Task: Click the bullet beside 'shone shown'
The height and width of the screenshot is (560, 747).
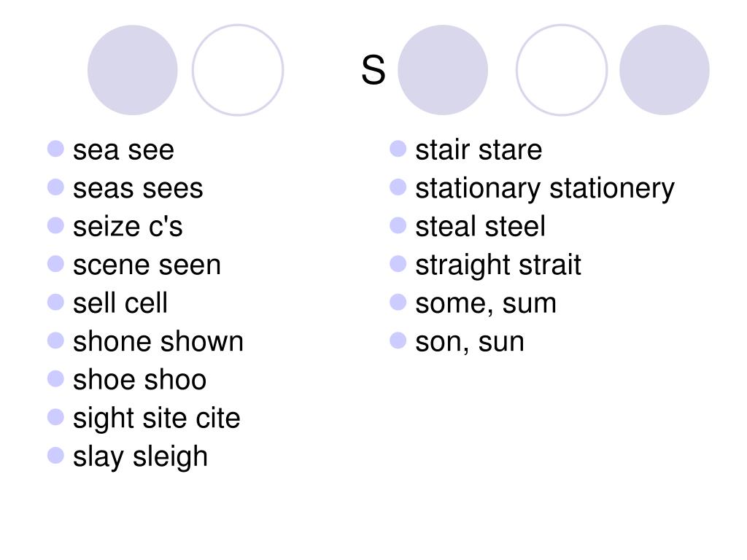Action: [x=55, y=341]
